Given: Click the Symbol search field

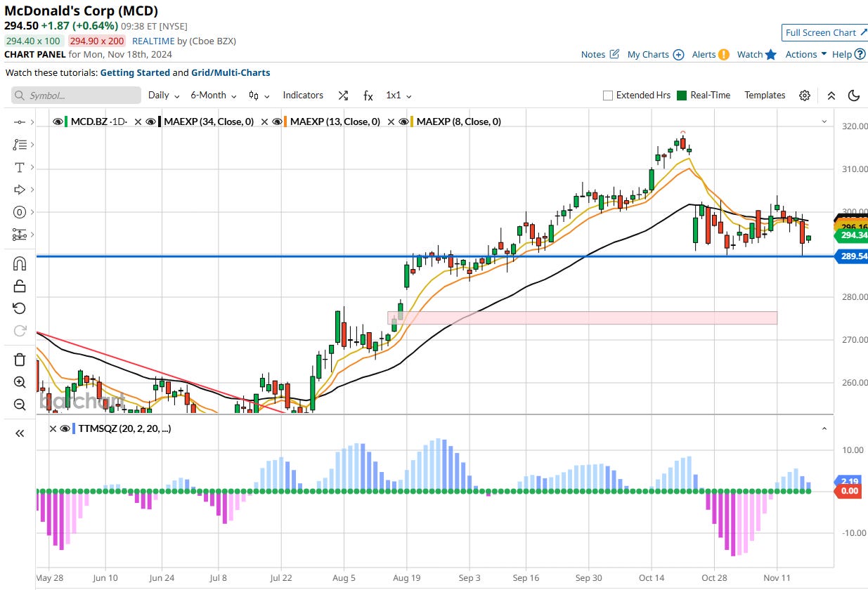Looking at the screenshot, I should pos(76,96).
